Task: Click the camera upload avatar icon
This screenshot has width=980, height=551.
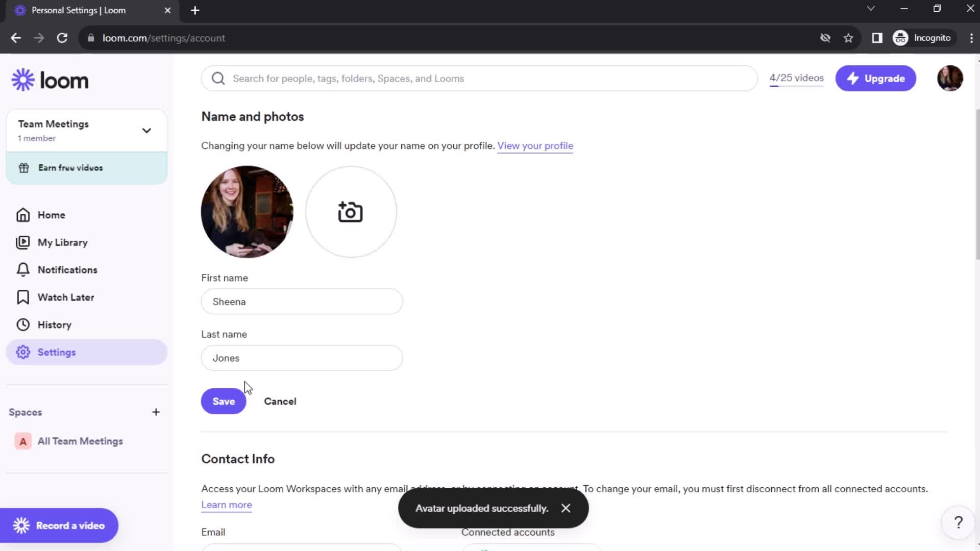Action: pos(350,211)
